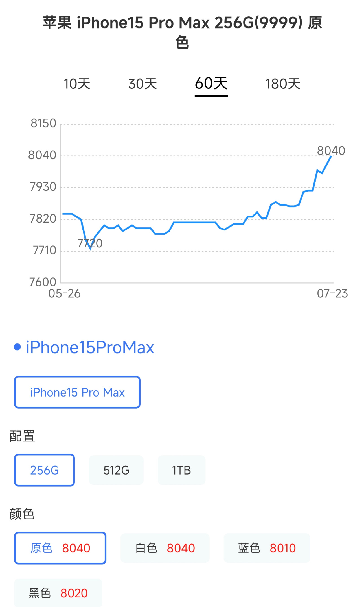Select the 蓝色 8010 color option

point(267,548)
